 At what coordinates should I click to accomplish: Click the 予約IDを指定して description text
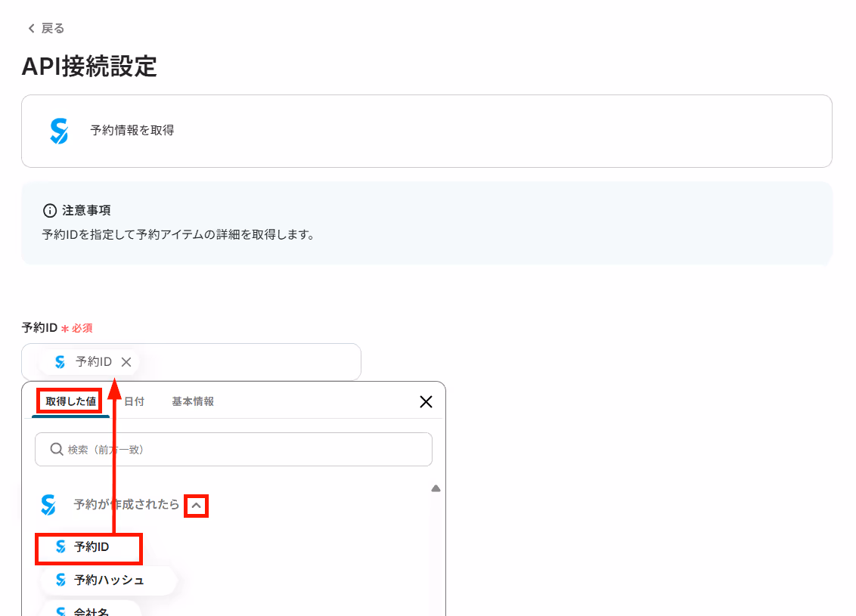coord(178,235)
